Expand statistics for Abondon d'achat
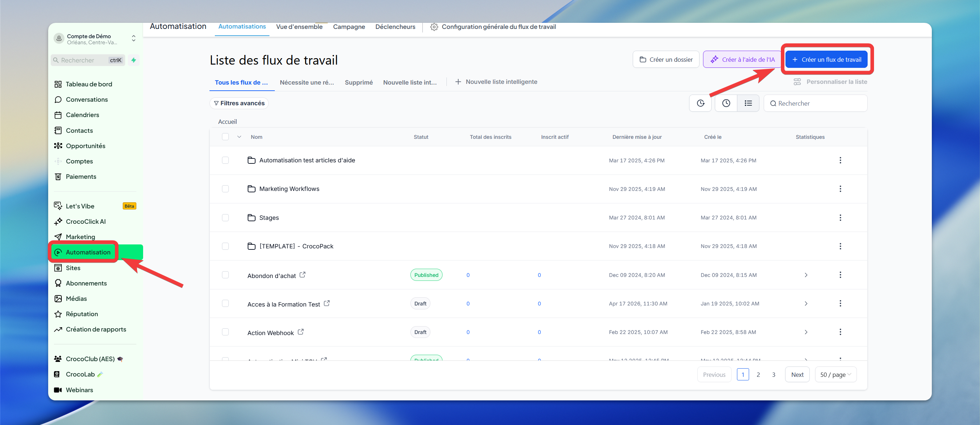The width and height of the screenshot is (980, 425). point(806,275)
